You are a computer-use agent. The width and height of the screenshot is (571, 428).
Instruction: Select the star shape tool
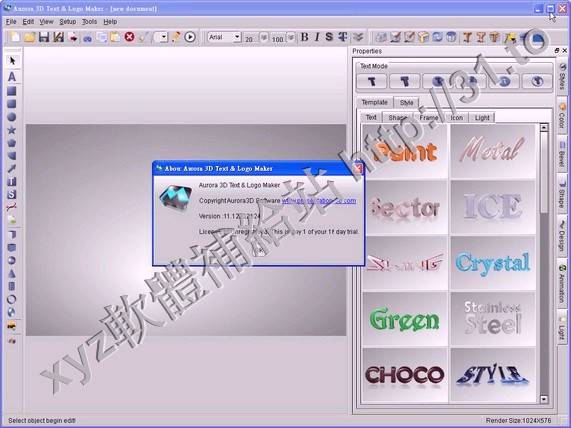(x=12, y=130)
